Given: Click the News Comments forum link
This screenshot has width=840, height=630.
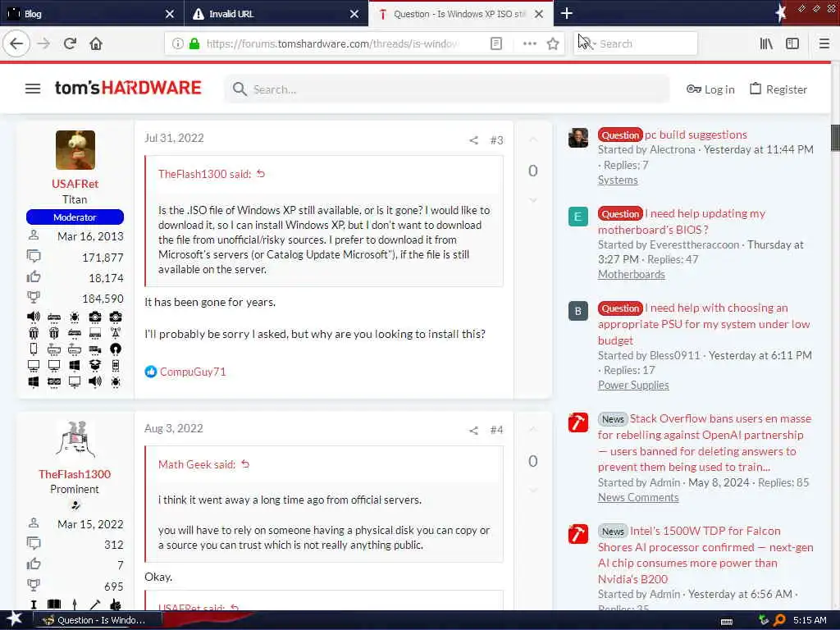Looking at the screenshot, I should [638, 498].
